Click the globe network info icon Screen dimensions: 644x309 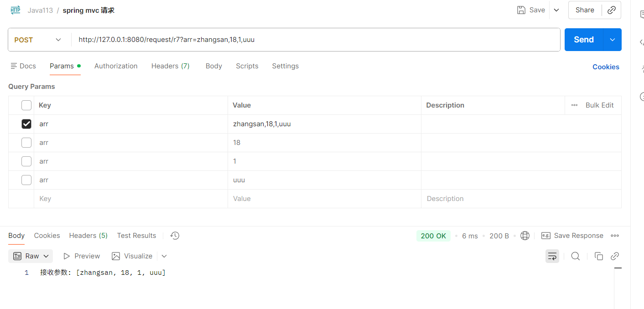pos(525,236)
